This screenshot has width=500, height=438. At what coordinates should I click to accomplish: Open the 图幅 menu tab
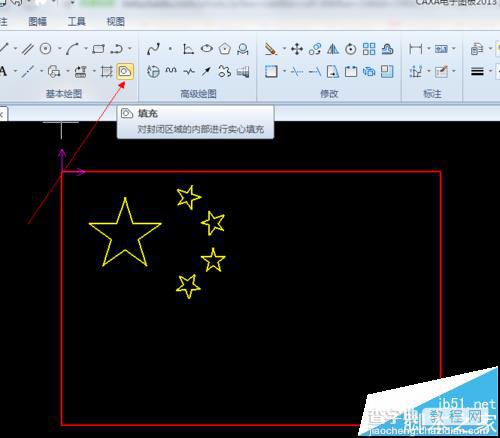pos(37,22)
